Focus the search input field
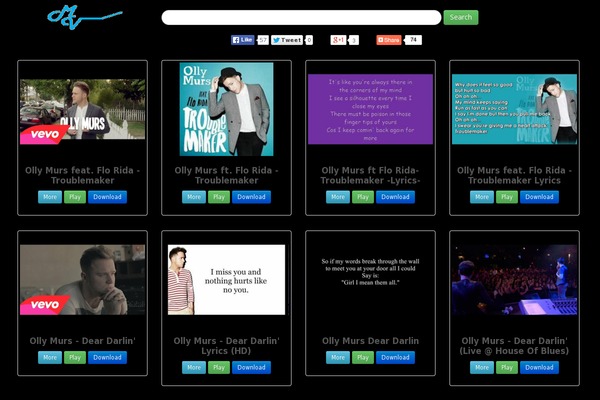This screenshot has width=600, height=400. (301, 18)
